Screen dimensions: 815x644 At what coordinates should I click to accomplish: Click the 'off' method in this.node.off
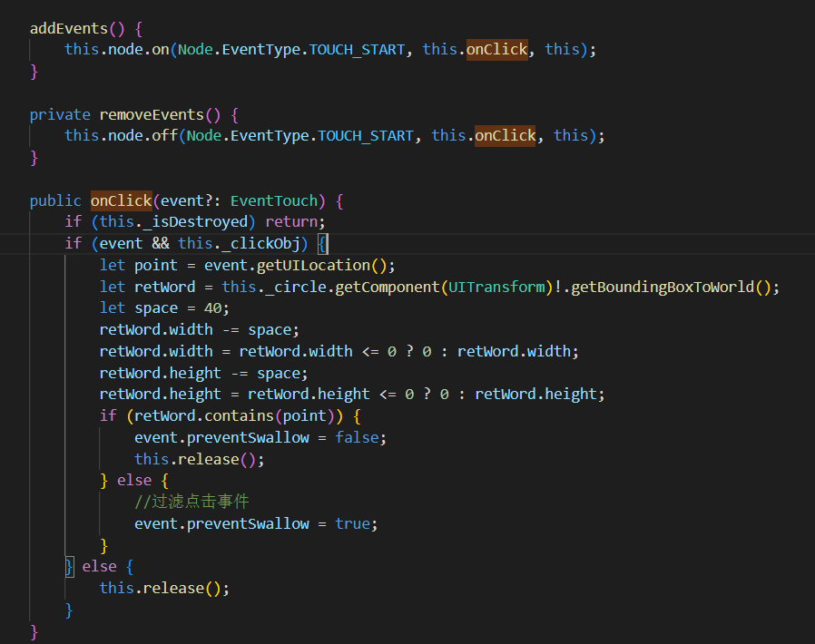[x=165, y=135]
